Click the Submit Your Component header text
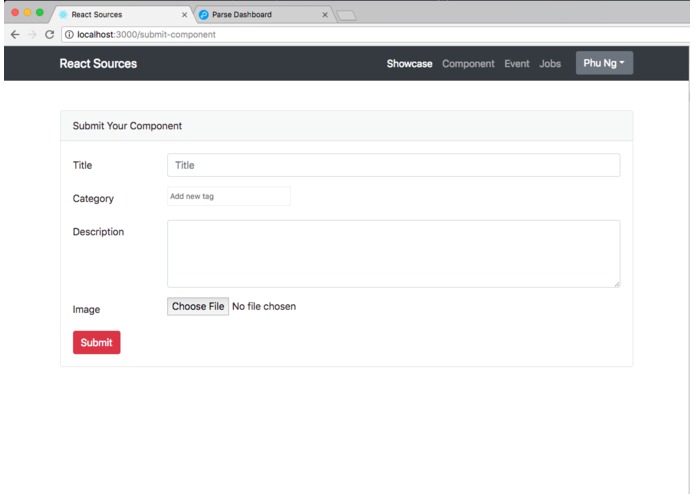 click(127, 126)
